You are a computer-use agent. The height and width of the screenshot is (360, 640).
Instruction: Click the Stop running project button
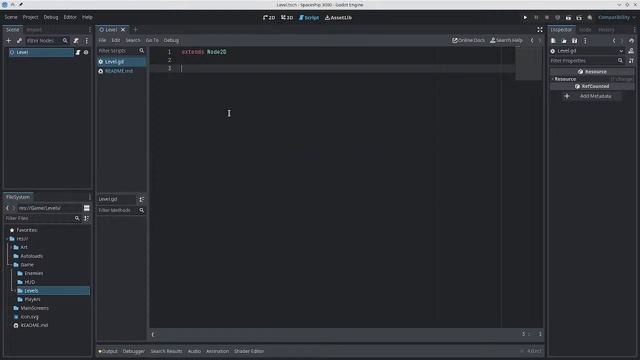[x=547, y=18]
